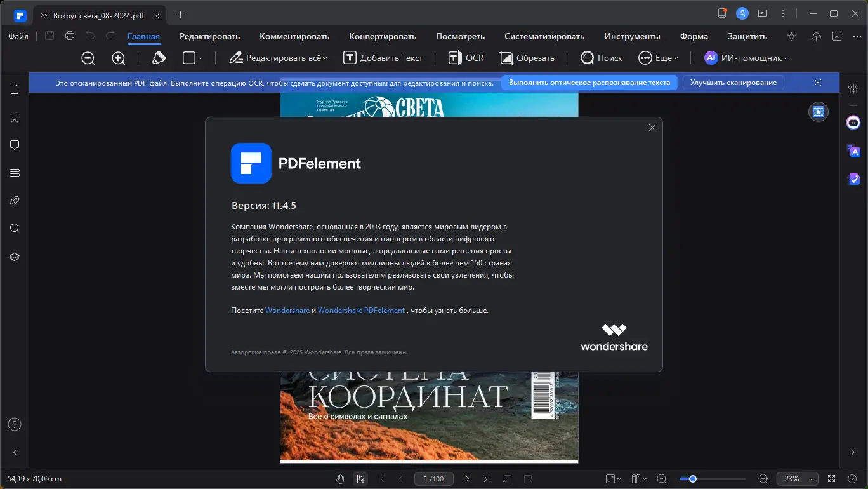868x489 pixels.
Task: Open the AI assistant chatbot on the right
Action: click(x=853, y=123)
